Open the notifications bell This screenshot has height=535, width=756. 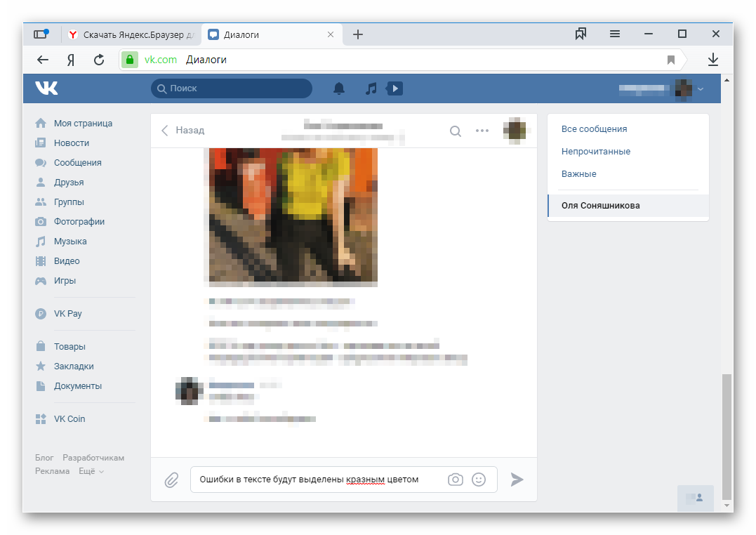click(338, 88)
